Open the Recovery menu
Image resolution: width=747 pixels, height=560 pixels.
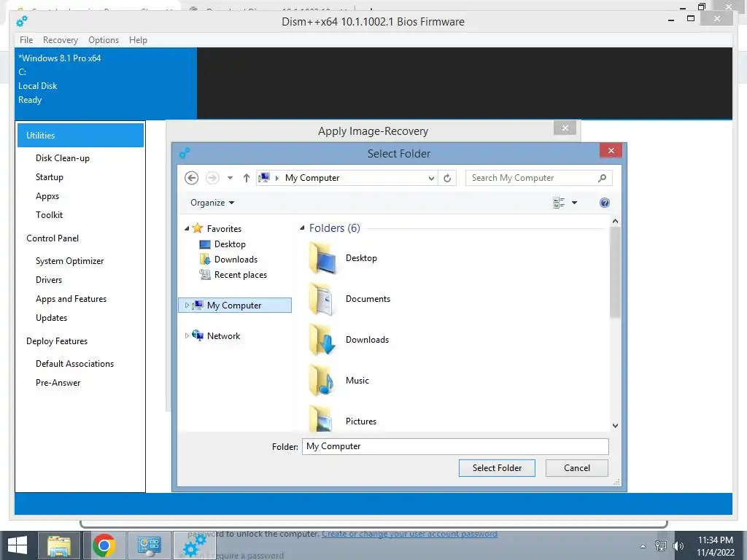click(61, 40)
